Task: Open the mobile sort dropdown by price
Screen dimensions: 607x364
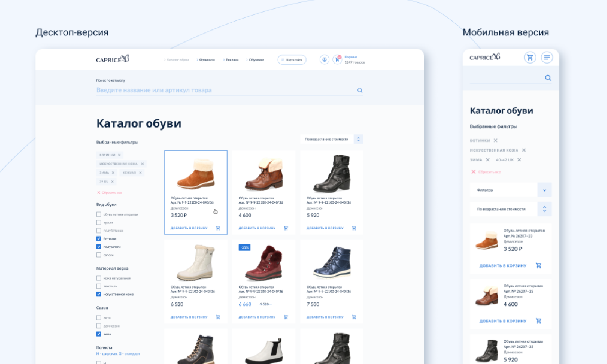Action: point(510,209)
